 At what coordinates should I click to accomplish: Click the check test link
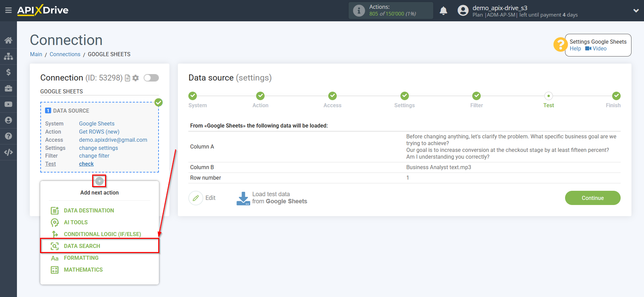pos(86,164)
